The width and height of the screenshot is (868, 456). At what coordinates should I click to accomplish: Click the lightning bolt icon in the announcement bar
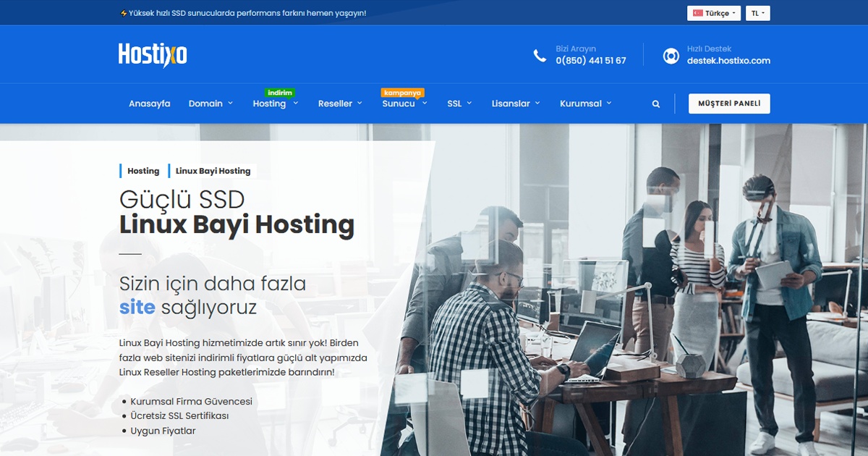pyautogui.click(x=123, y=12)
